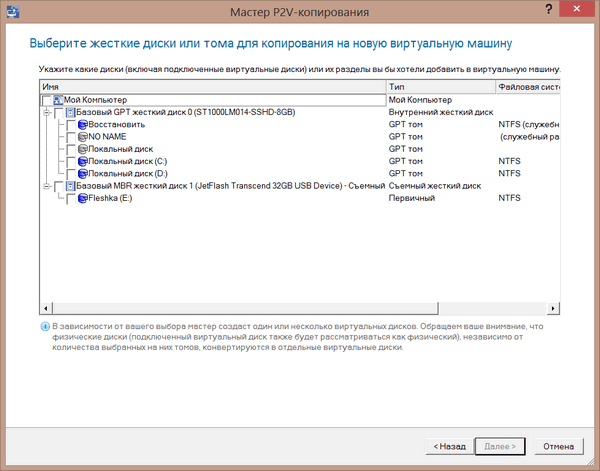Click the My Computer icon in tree
The width and height of the screenshot is (600, 471).
pos(58,100)
